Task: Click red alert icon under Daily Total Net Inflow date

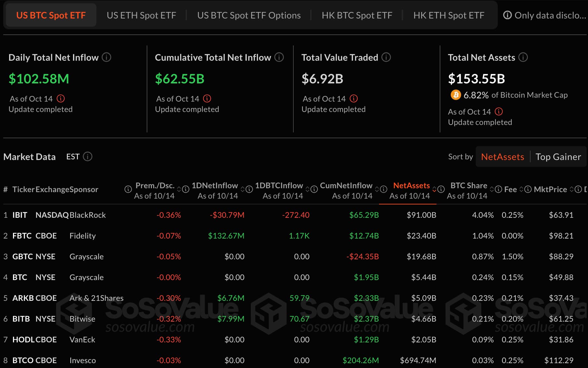Action: tap(61, 99)
